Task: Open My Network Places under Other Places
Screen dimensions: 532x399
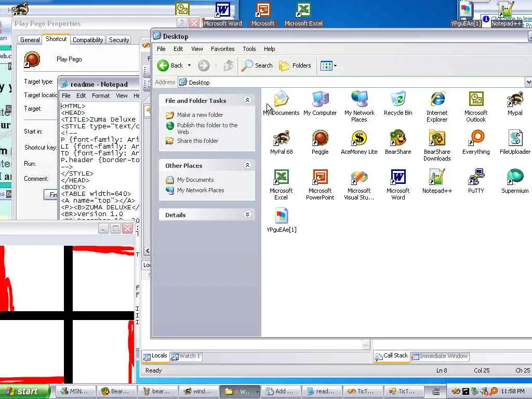Action: pos(201,190)
